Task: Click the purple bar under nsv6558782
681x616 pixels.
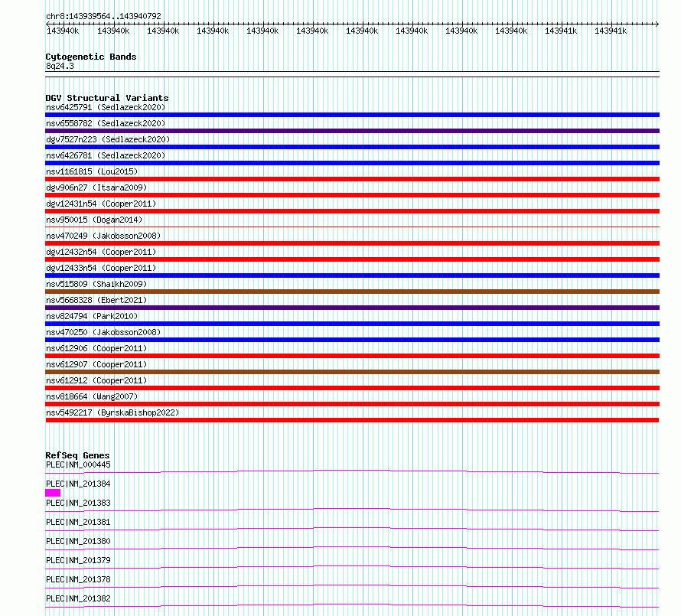Action: coord(352,131)
